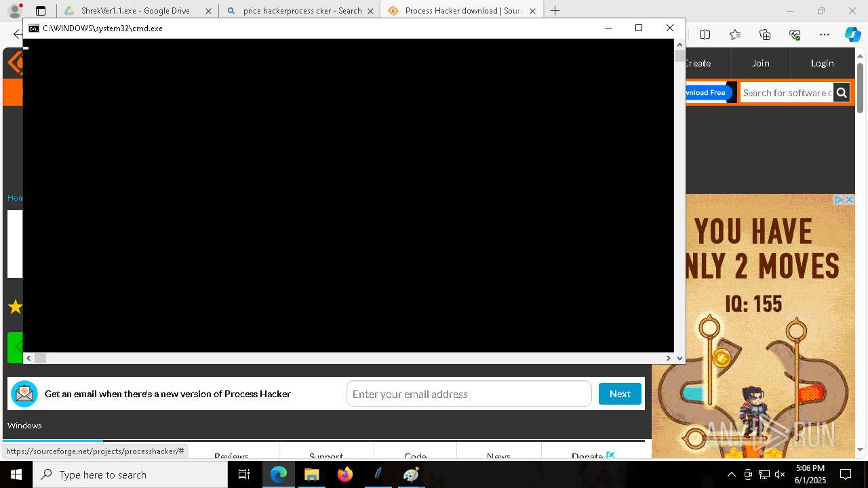868x488 pixels.
Task: Close the advertisement with its X
Action: pyautogui.click(x=849, y=200)
